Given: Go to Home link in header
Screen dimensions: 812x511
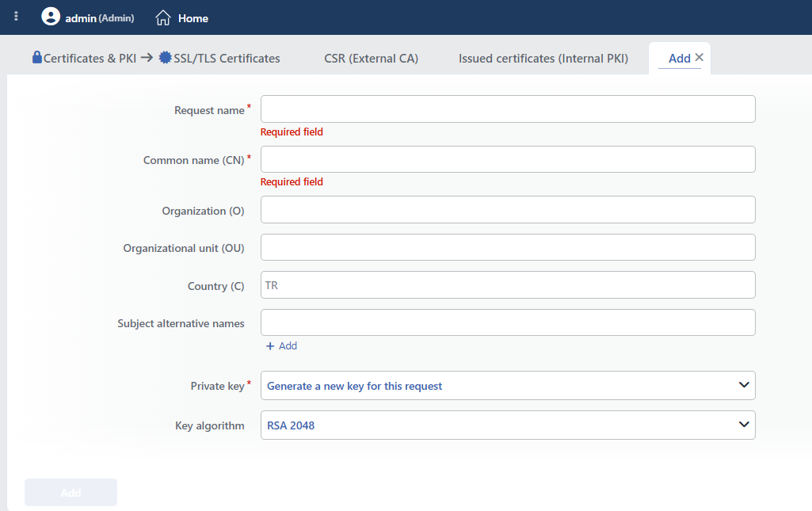Looking at the screenshot, I should coord(193,18).
